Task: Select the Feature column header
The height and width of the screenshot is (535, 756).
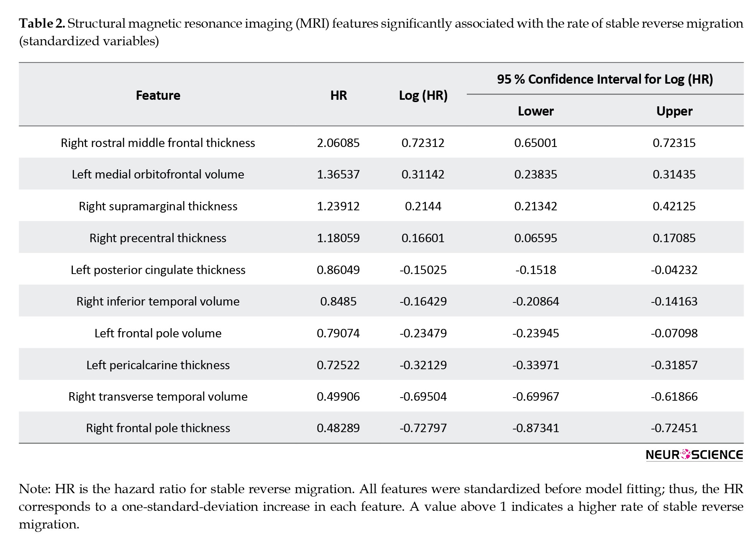Action: point(158,95)
